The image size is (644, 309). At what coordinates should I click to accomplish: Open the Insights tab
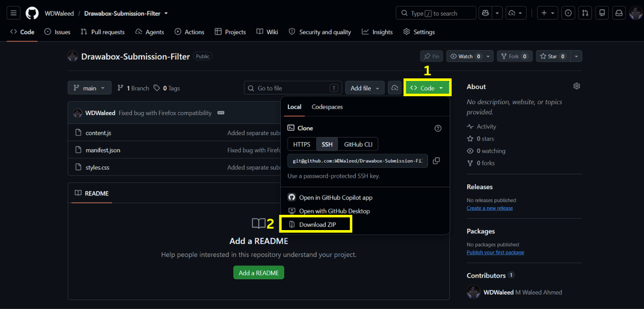tap(377, 32)
